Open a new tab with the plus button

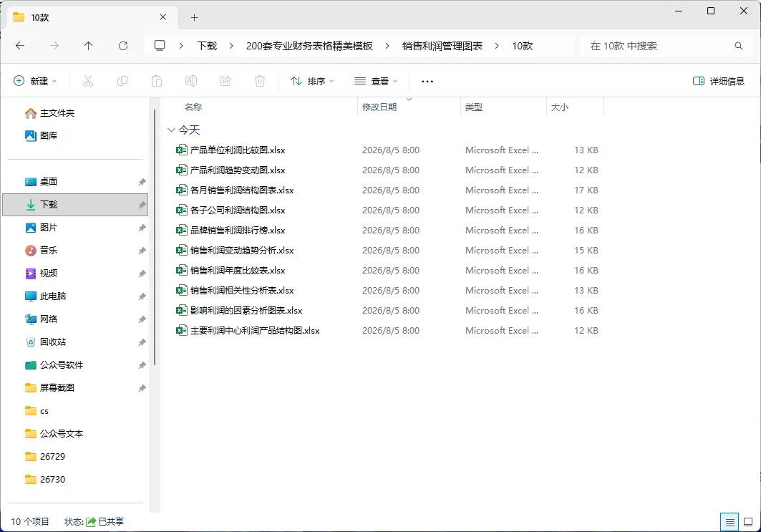(x=194, y=17)
